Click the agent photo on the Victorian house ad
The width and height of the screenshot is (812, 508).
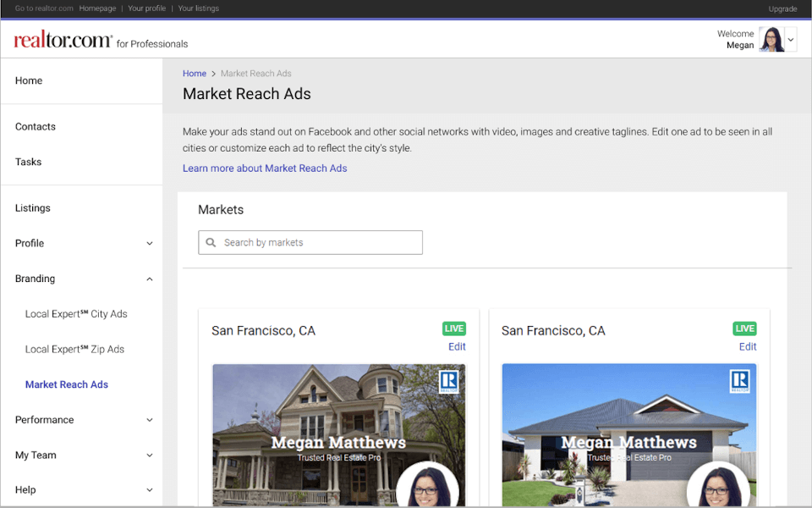tap(427, 485)
